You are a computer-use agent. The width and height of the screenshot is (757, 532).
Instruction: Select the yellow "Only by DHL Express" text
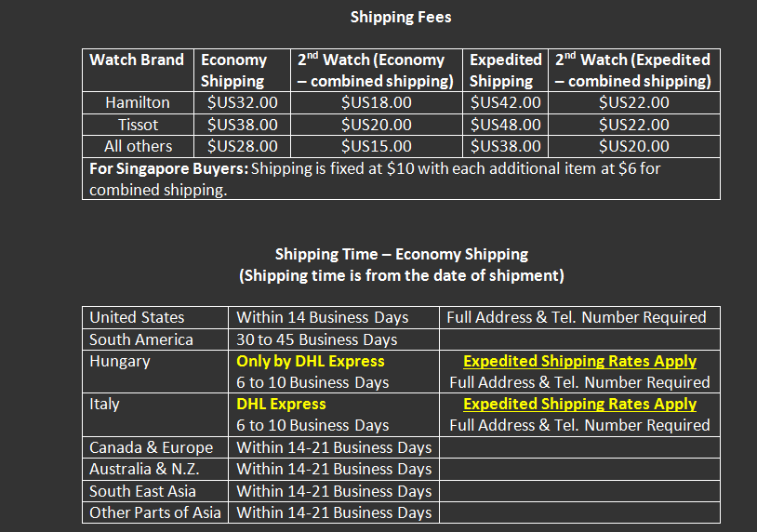(x=311, y=362)
